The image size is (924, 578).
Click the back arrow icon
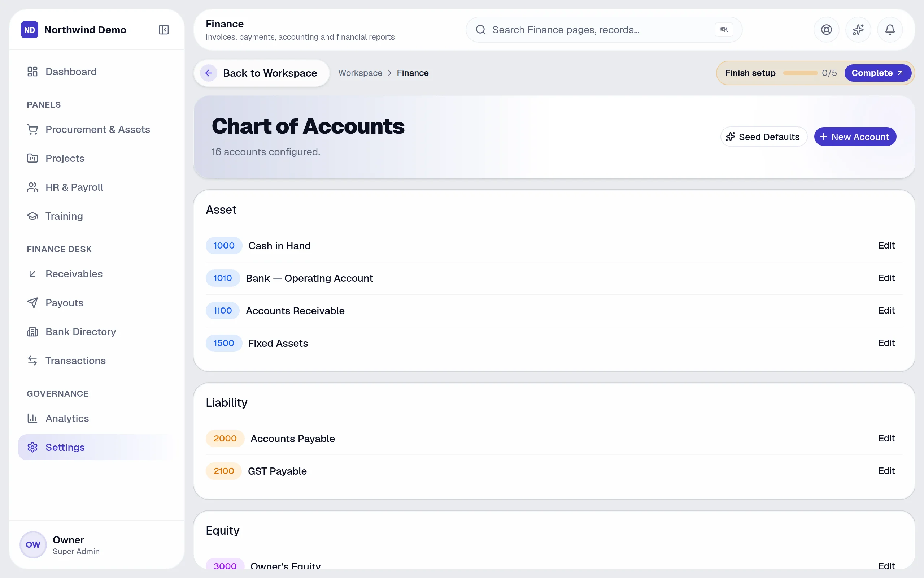(x=209, y=73)
